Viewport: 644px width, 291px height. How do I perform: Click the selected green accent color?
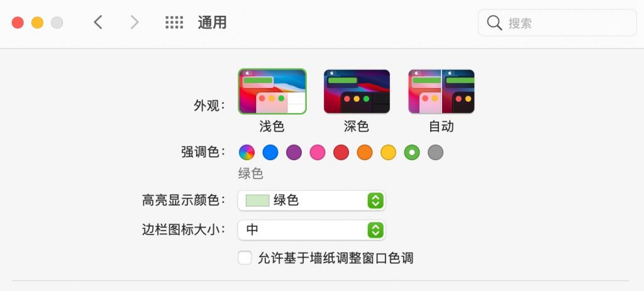coord(412,153)
